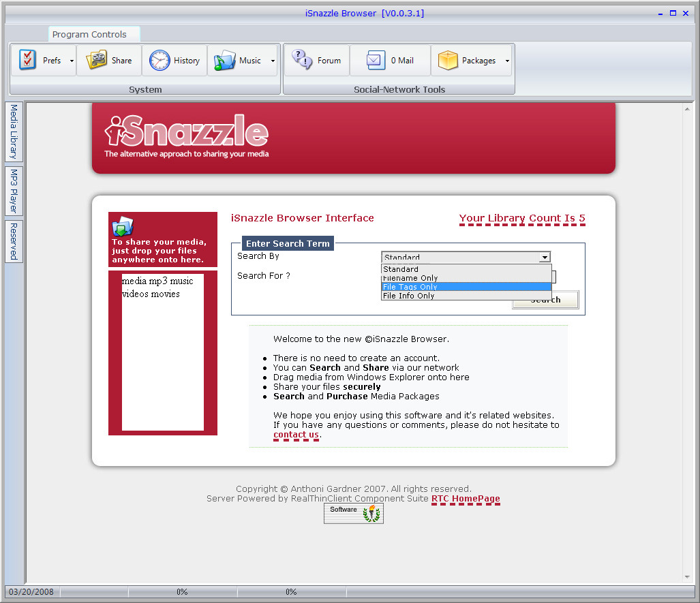
Task: Click the iSnazzle Browser Interface heading
Action: coord(302,218)
